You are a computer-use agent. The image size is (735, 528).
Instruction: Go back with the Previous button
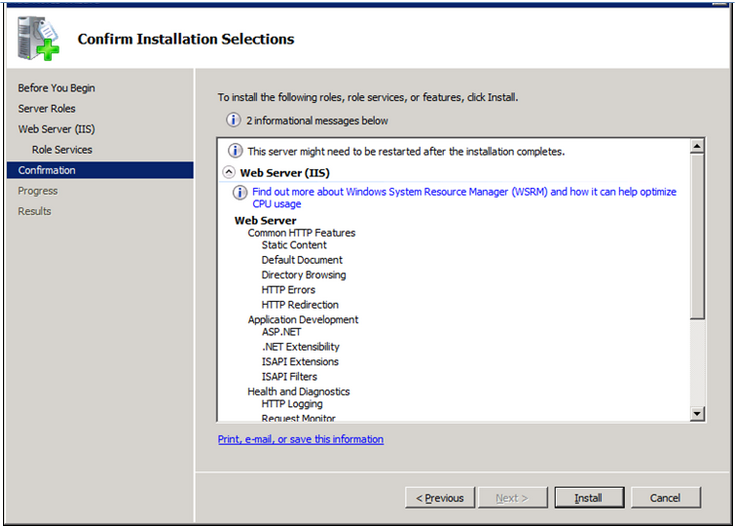coord(440,497)
